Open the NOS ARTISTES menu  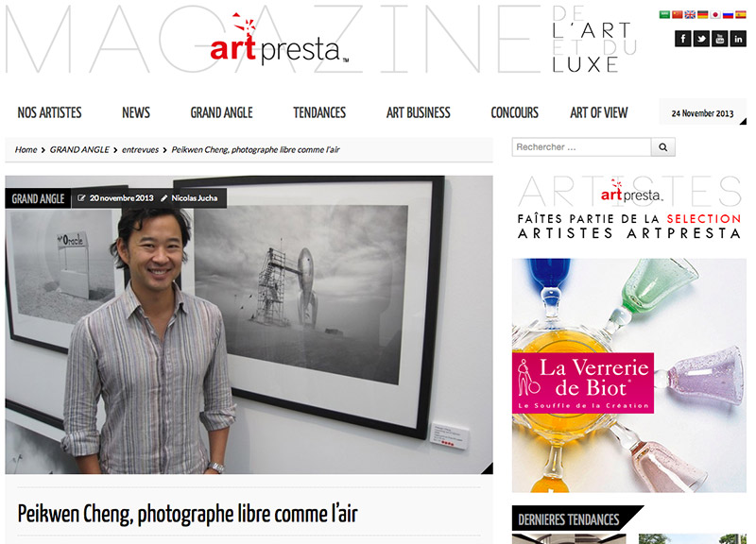click(50, 112)
